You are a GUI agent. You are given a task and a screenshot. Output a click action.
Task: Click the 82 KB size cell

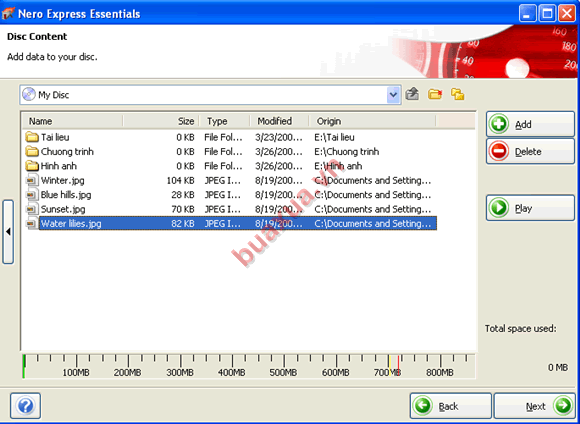coord(183,224)
